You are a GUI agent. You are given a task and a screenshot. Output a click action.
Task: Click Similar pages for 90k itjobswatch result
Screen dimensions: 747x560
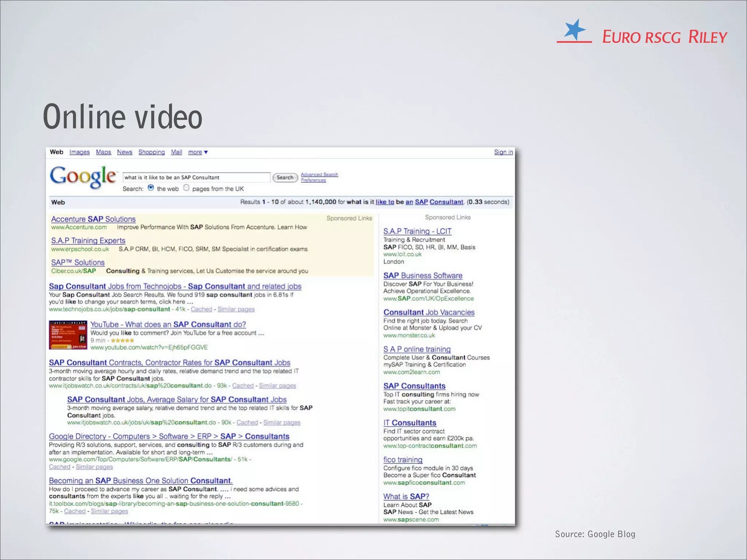coord(282,423)
